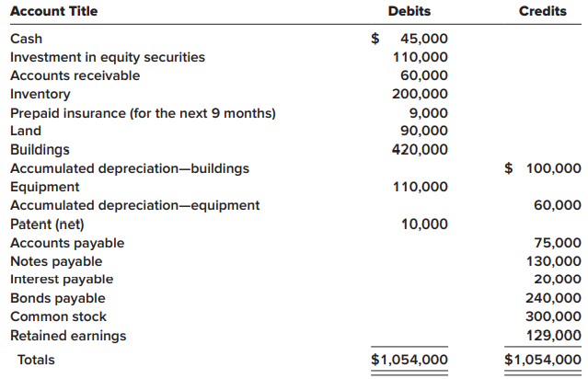Select the Patent (net) row label
Viewport: 588px width, 379px height.
(x=47, y=224)
